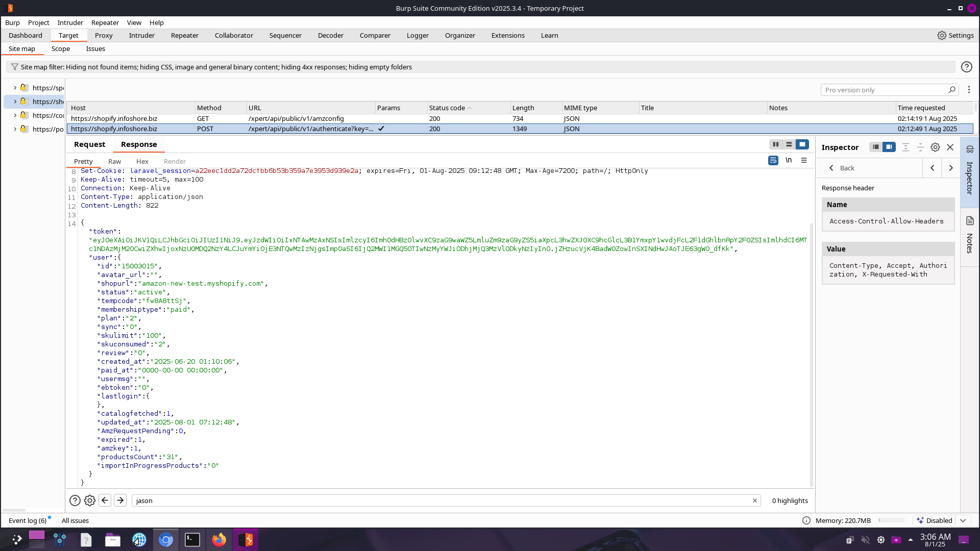Switch response view to Hex
Viewport: 980px width, 551px height.
tap(142, 161)
